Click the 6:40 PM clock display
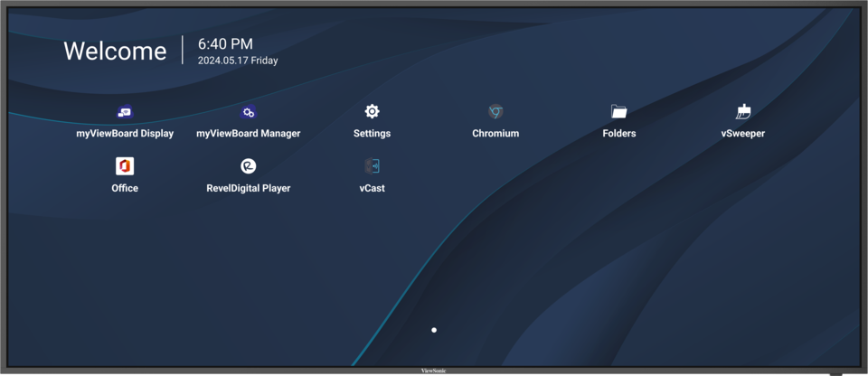Image resolution: width=868 pixels, height=376 pixels. tap(225, 43)
